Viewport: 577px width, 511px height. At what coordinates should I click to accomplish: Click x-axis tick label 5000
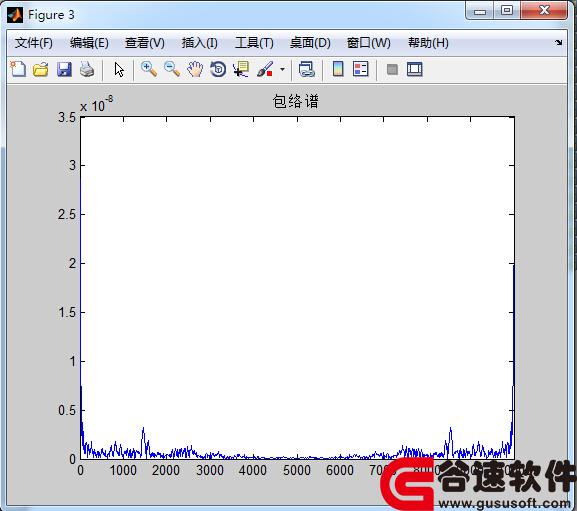297,470
